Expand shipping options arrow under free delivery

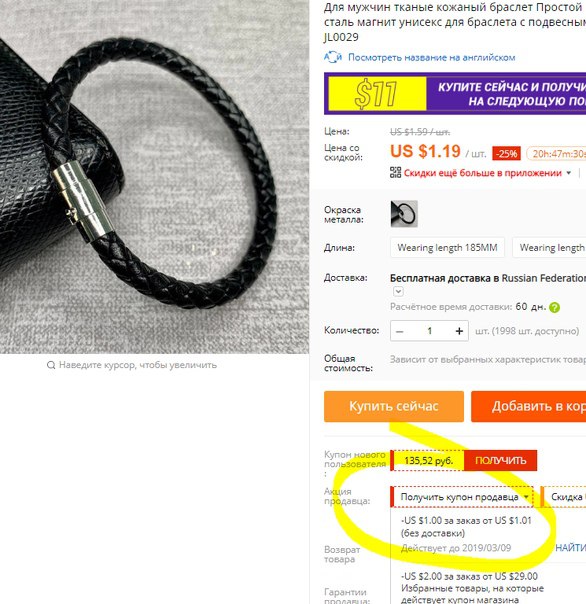coord(398,292)
